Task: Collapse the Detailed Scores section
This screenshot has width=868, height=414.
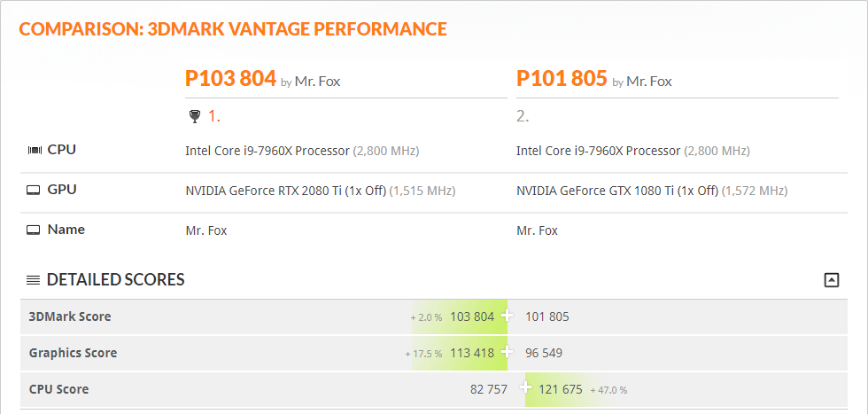Action: (832, 280)
